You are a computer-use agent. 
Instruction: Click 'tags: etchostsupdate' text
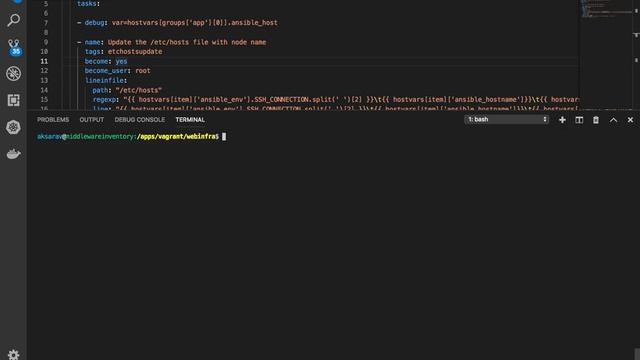pyautogui.click(x=123, y=51)
